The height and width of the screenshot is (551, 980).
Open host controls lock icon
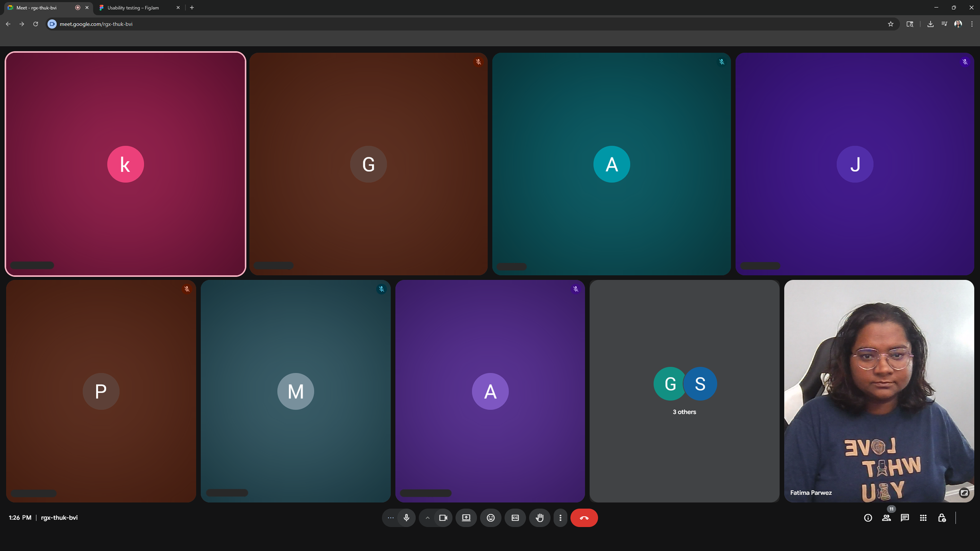pos(941,518)
